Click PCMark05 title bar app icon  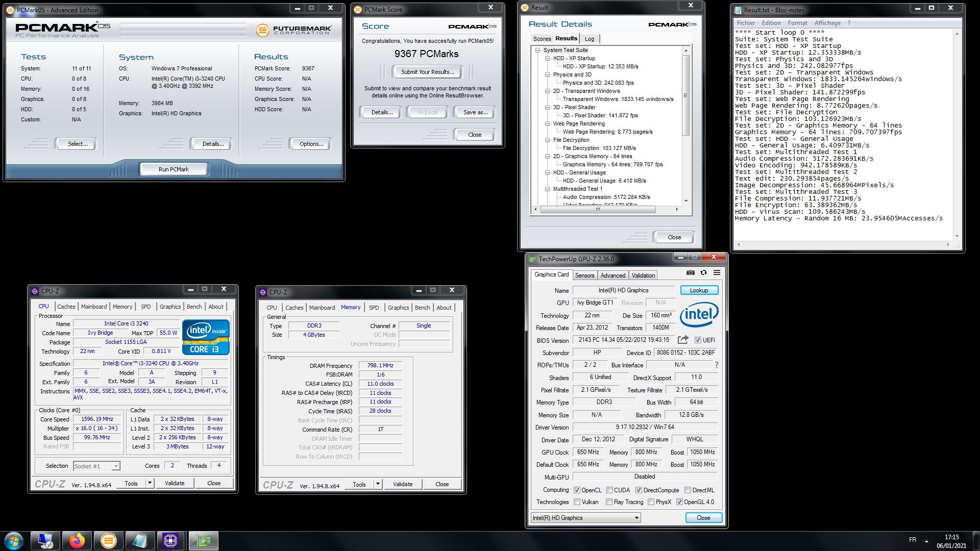pyautogui.click(x=10, y=10)
